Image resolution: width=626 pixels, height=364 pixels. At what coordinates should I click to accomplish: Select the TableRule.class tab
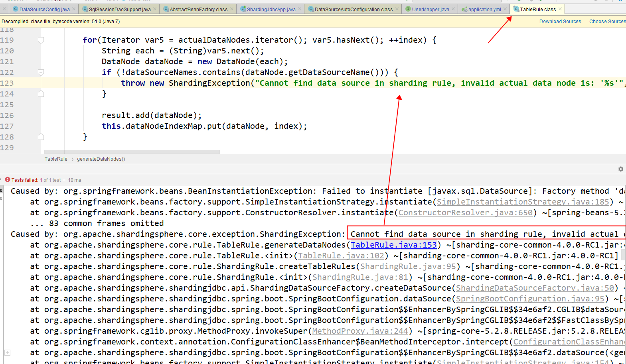pyautogui.click(x=538, y=9)
